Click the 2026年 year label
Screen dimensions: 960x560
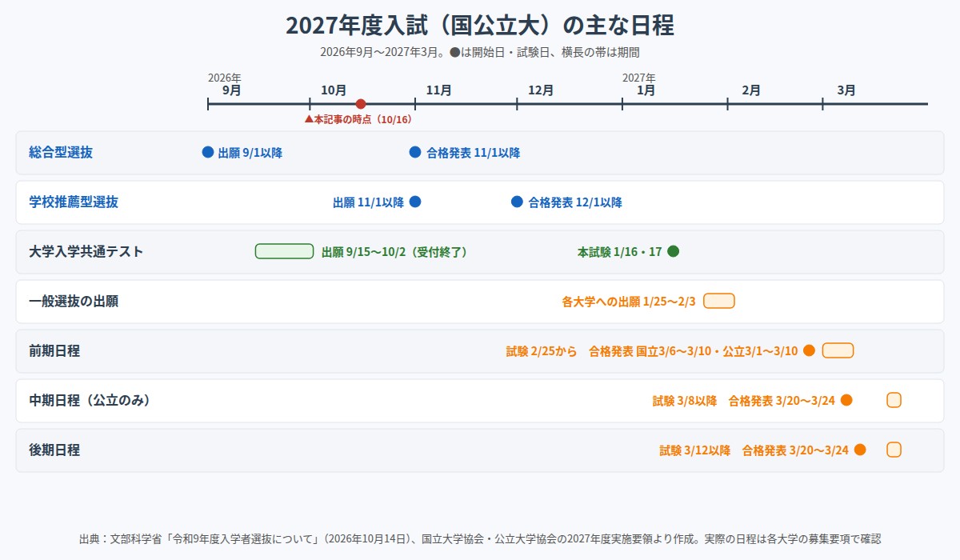pos(224,78)
